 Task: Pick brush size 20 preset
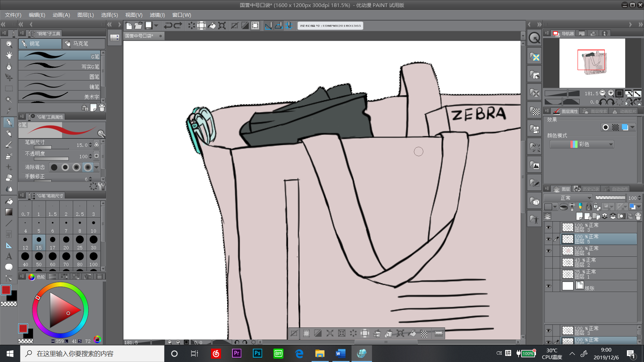point(66,243)
